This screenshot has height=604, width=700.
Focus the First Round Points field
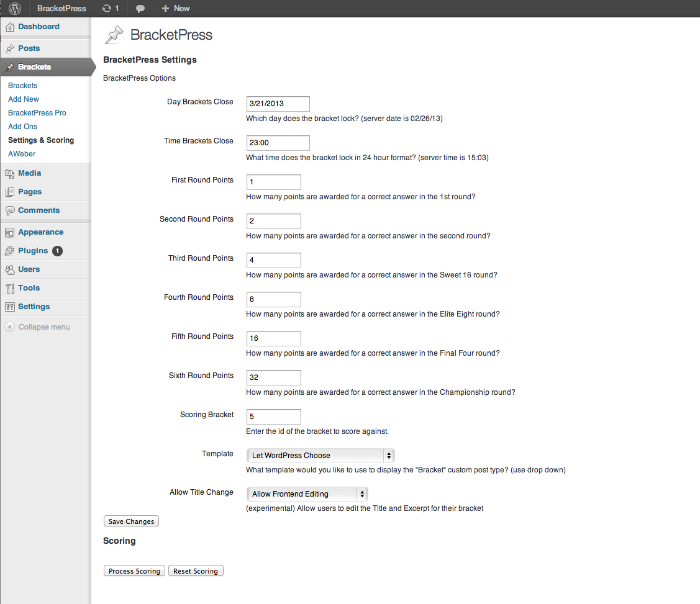tap(274, 182)
